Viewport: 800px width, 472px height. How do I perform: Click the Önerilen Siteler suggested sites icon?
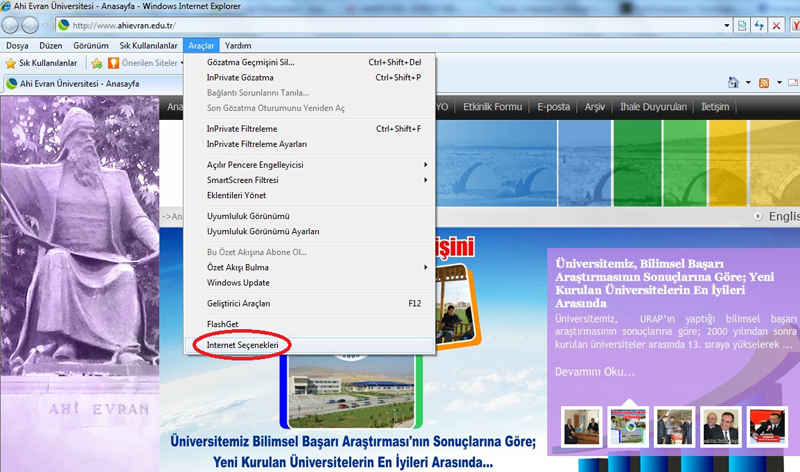pyautogui.click(x=113, y=63)
